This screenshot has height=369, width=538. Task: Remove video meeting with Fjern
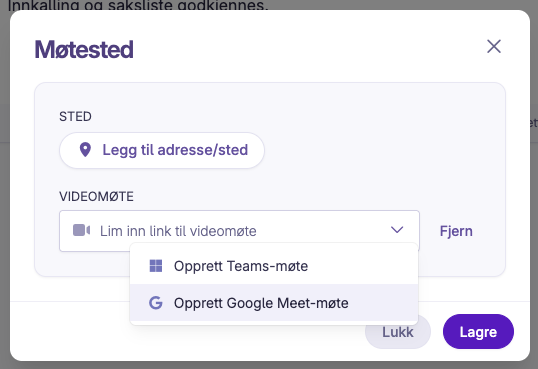(456, 231)
